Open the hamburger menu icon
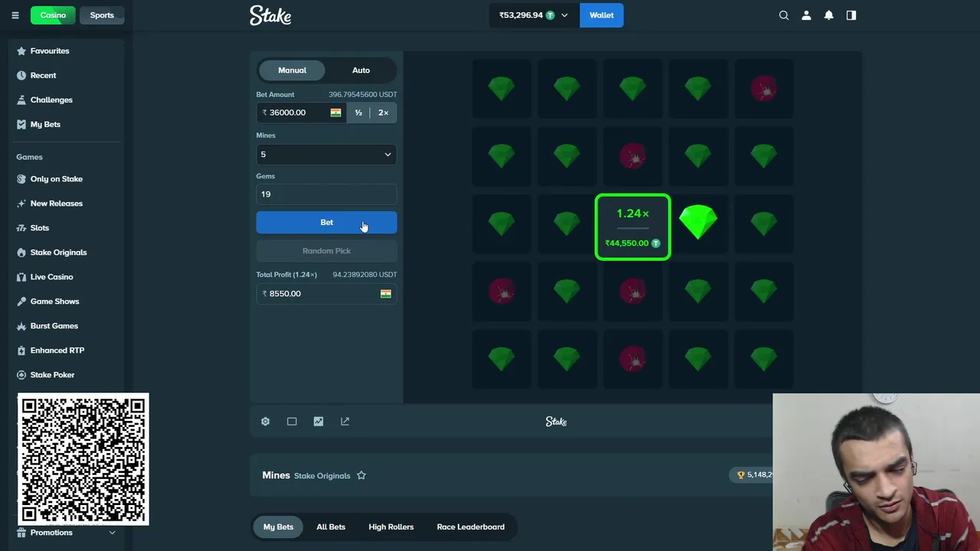Viewport: 980px width, 551px height. pyautogui.click(x=15, y=15)
